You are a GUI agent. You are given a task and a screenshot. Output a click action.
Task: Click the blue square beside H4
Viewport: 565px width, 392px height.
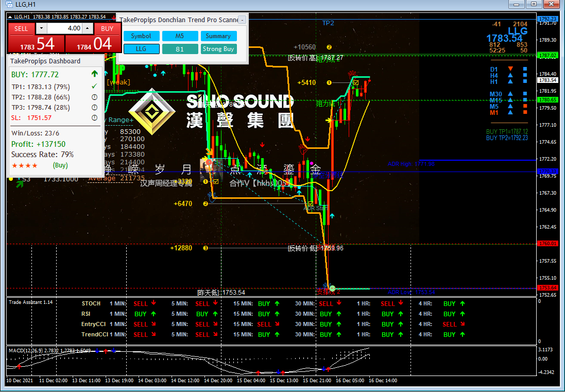click(525, 75)
